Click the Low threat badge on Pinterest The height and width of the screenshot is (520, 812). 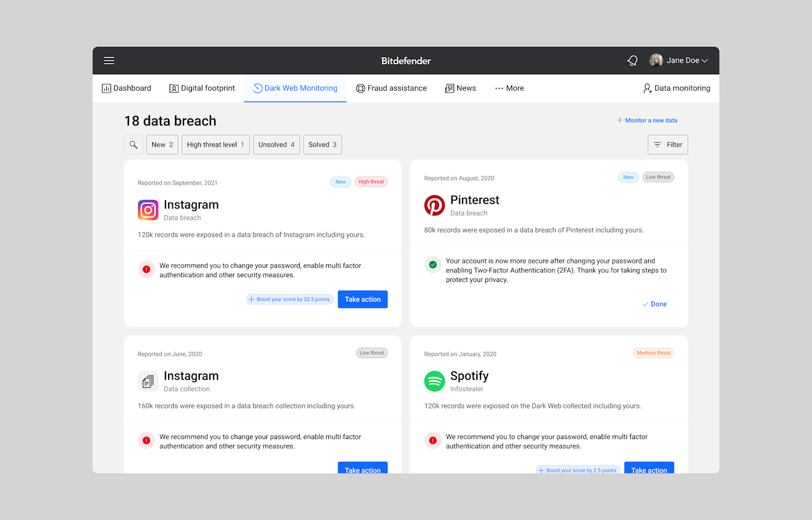click(x=658, y=177)
